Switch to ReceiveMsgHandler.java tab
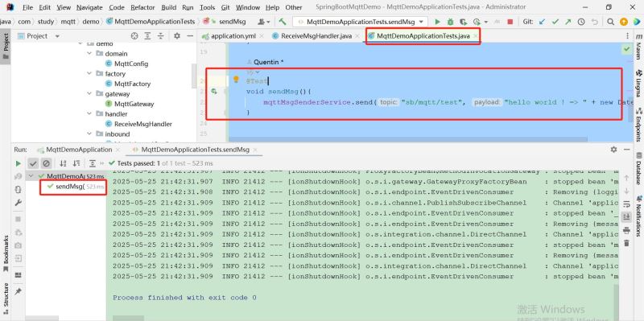Viewport: 644px width, 321px height. [x=316, y=36]
